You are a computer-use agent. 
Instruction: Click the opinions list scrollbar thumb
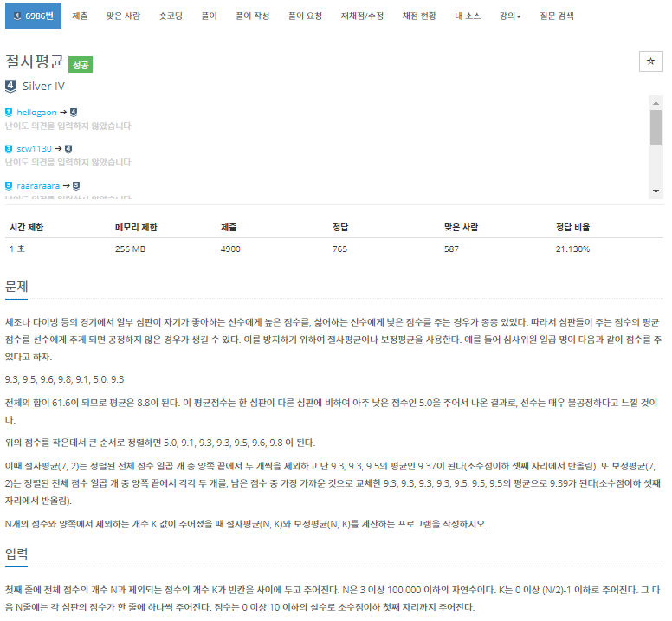656,127
